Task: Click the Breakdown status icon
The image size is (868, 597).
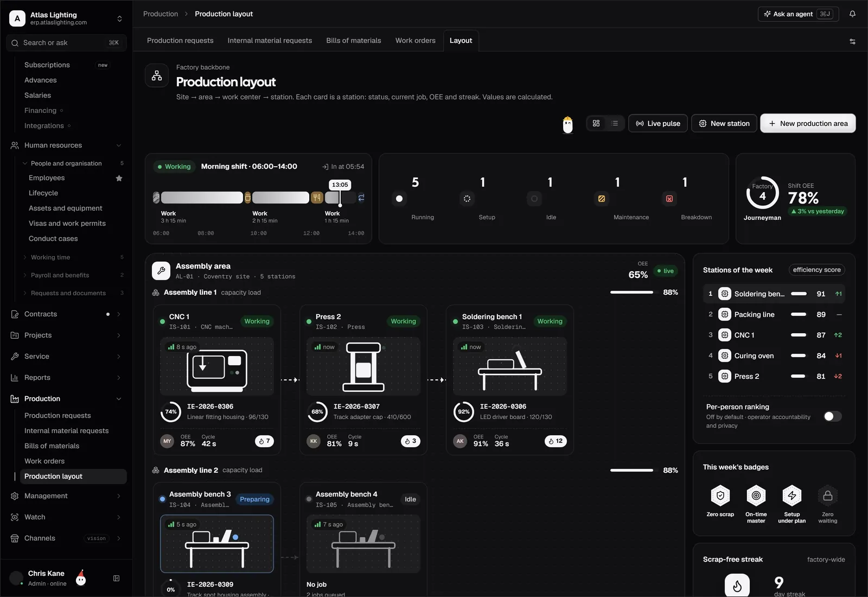Action: pos(669,199)
